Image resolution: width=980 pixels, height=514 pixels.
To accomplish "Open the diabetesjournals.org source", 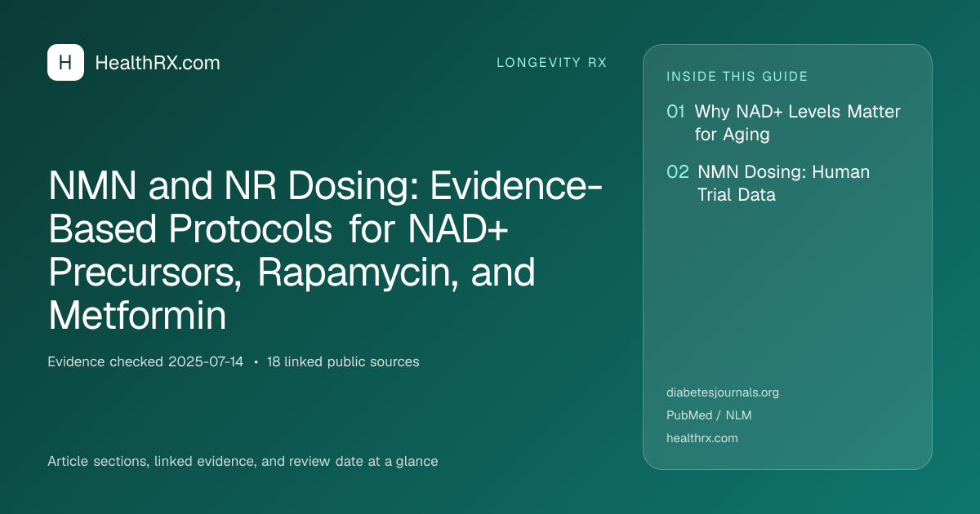I will (723, 392).
